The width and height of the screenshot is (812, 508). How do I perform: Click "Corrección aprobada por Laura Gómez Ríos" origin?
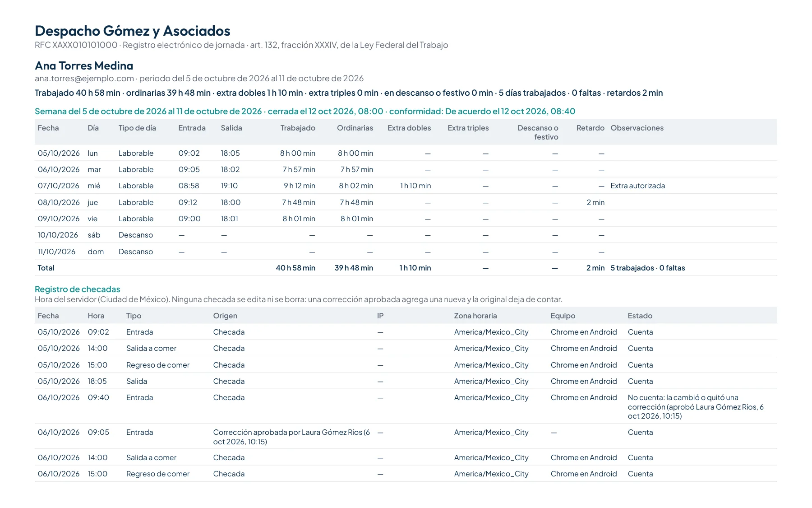292,437
